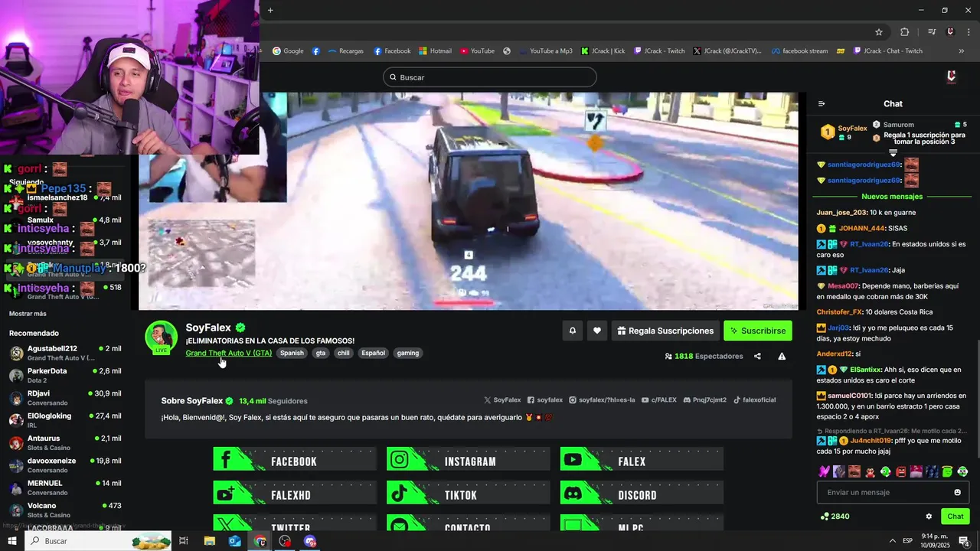Screen dimensions: 980x551
Task: Open ParkerDota recommended channel
Action: tap(65, 375)
